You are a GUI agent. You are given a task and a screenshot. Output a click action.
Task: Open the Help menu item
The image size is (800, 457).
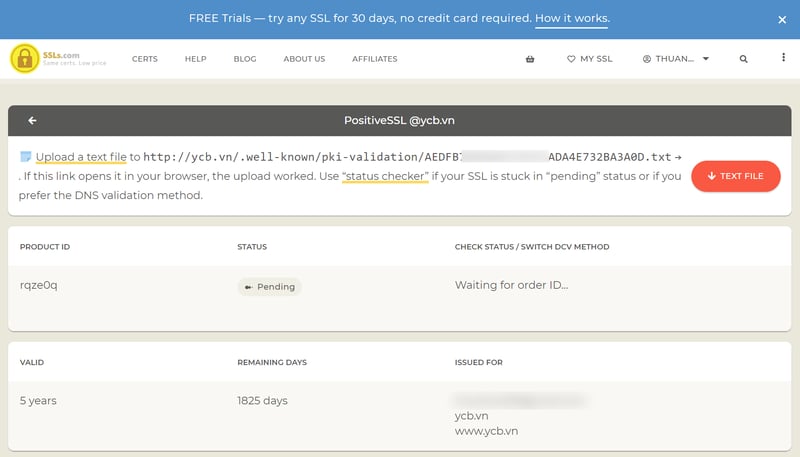[x=195, y=59]
